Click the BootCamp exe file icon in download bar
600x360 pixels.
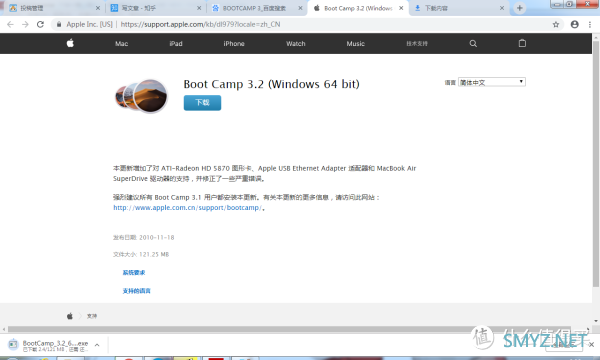(x=13, y=345)
